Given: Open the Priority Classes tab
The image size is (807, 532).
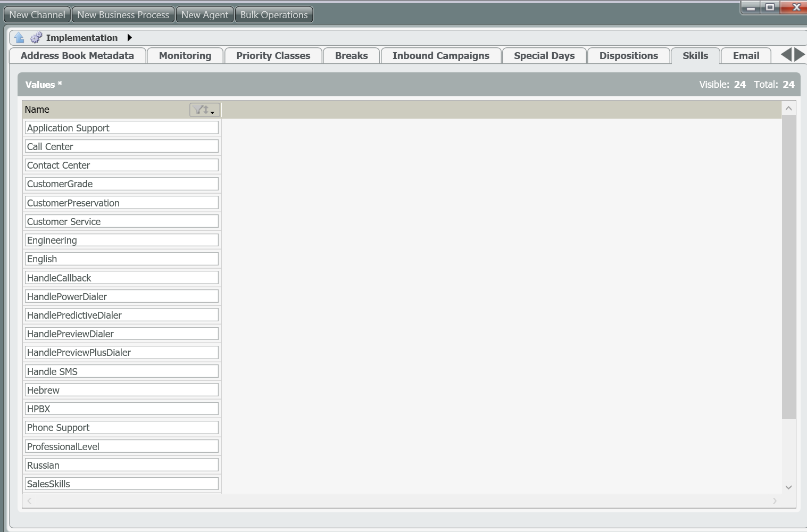Looking at the screenshot, I should point(273,56).
